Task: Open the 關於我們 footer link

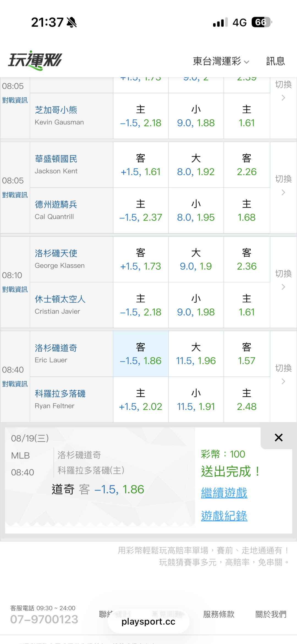Action: click(x=271, y=614)
